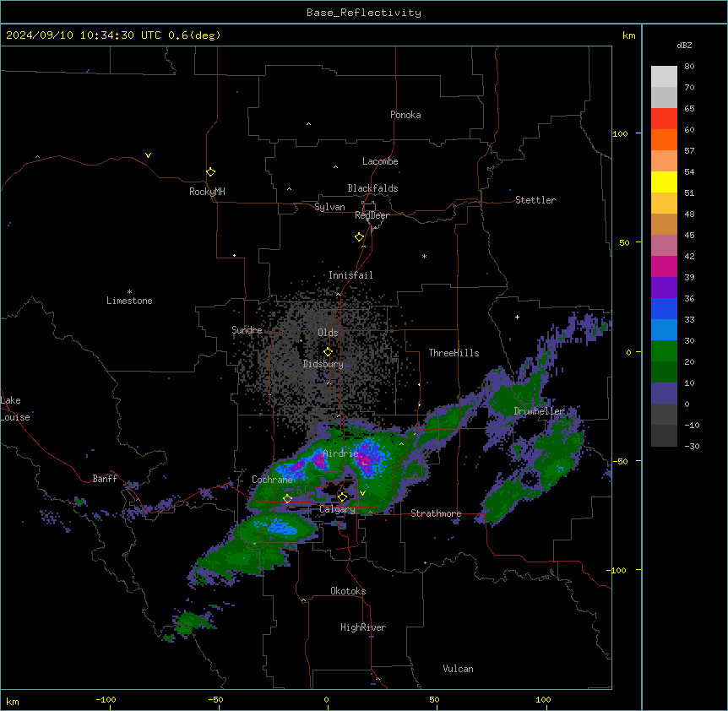This screenshot has width=728, height=711.
Task: Click the Airdrie label
Action: pos(341,453)
